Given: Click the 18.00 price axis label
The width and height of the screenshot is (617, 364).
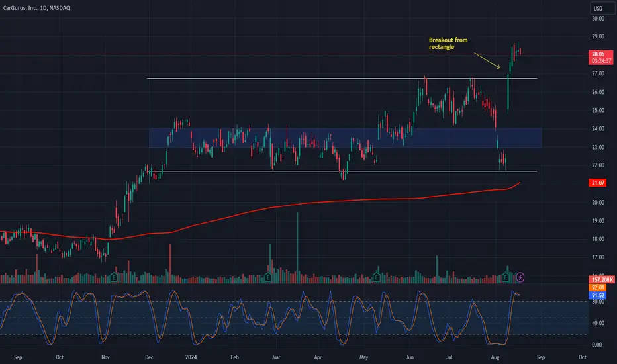Looking at the screenshot, I should [598, 239].
